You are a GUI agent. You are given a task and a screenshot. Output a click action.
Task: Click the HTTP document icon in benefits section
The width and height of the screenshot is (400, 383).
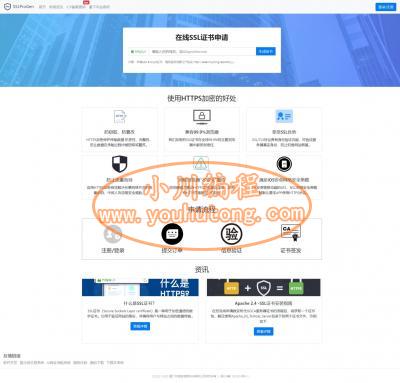[119, 117]
